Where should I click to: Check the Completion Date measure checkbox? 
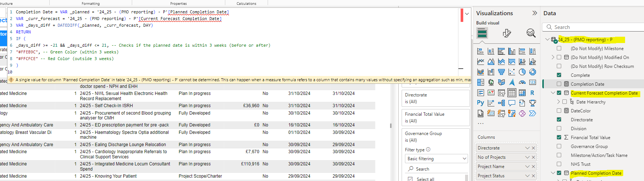tap(559, 84)
